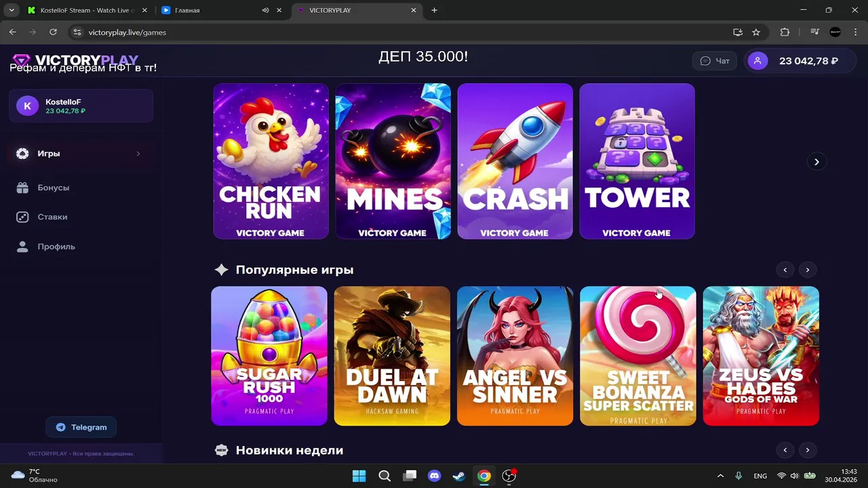Click the 23 042,78 ₽ balance in header

click(x=808, y=61)
